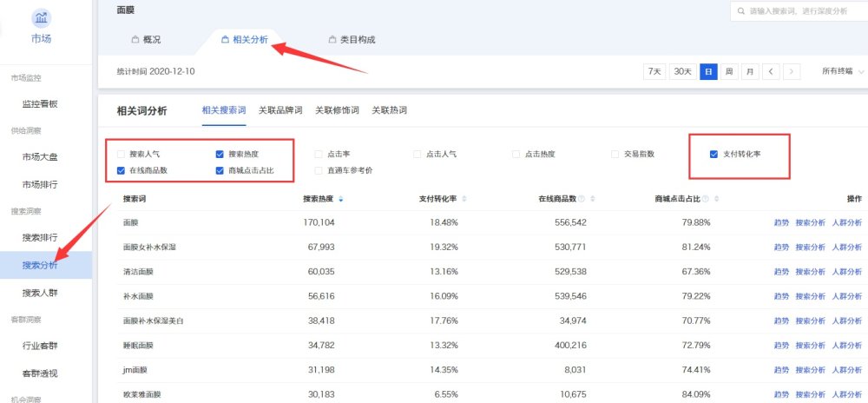This screenshot has width=868, height=403.
Task: Open 搜索人群 in the sidebar
Action: 45,293
